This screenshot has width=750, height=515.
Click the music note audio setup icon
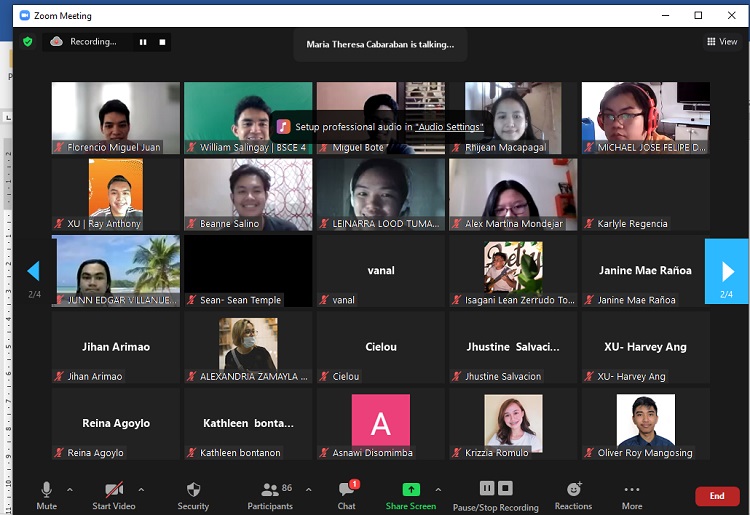(284, 127)
